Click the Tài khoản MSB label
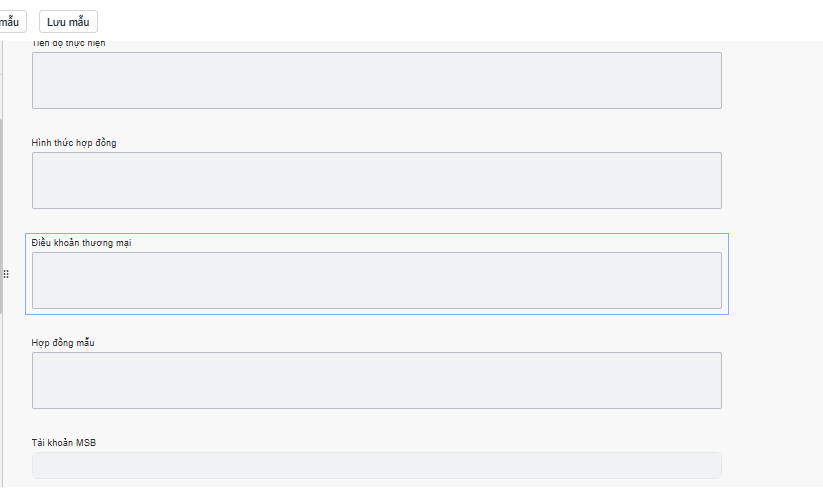The image size is (823, 491). point(63,443)
